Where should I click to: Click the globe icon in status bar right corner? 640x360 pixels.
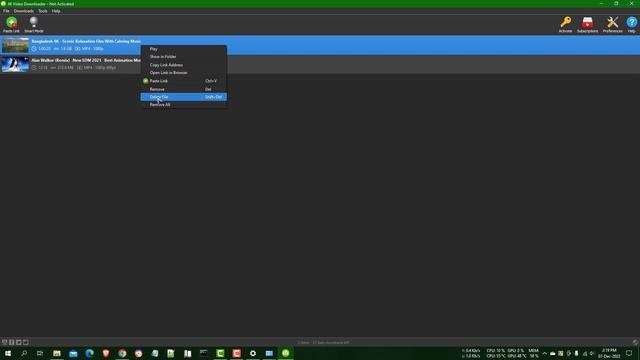pyautogui.click(x=635, y=342)
